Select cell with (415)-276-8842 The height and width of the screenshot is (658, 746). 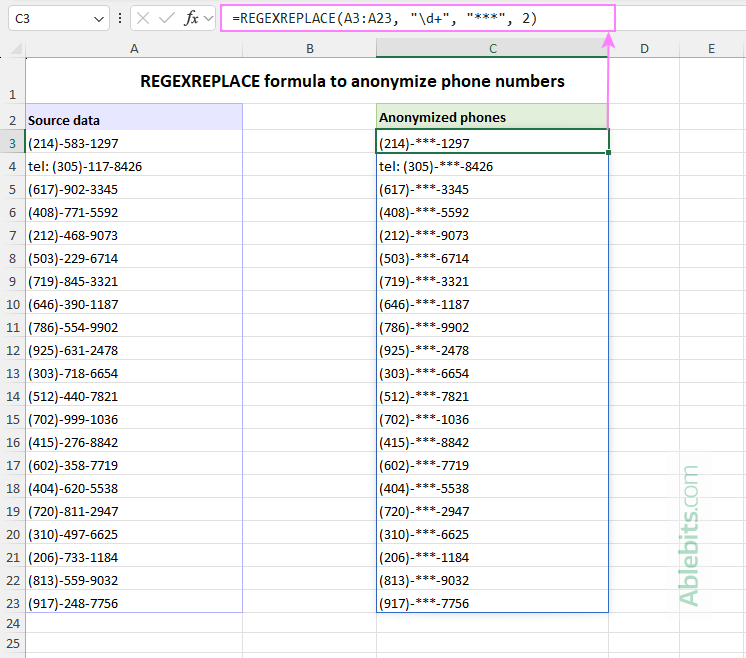click(134, 440)
